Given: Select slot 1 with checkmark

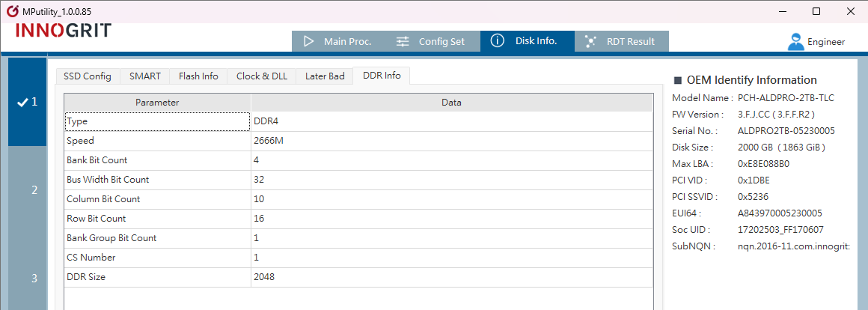Looking at the screenshot, I should [x=27, y=102].
